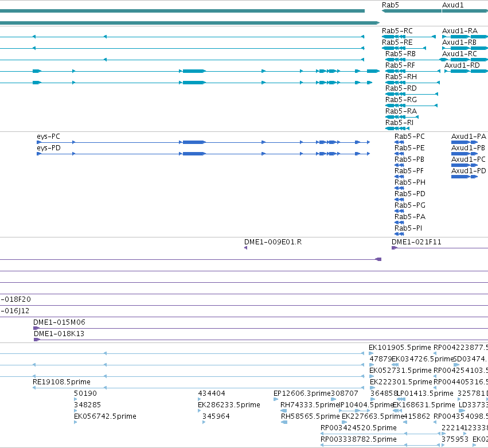The width and height of the screenshot is (488, 448).
Task: Select the Axud1-RC transcript
Action: coord(459,54)
